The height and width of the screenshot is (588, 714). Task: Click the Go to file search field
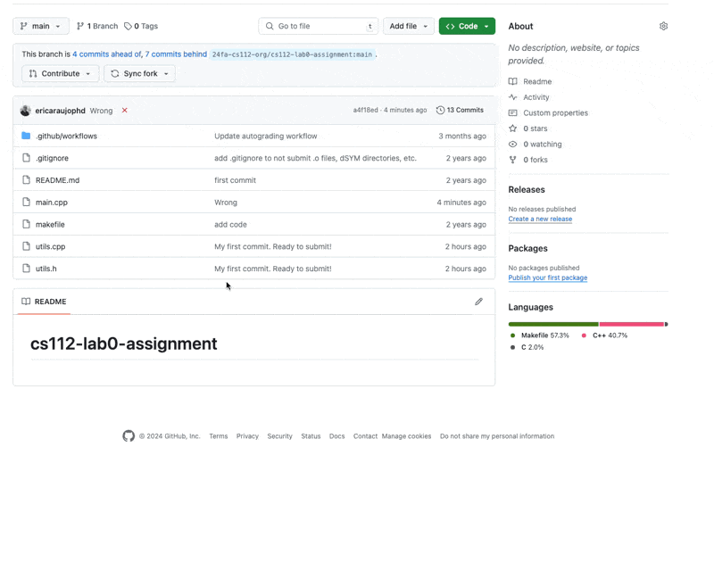318,27
